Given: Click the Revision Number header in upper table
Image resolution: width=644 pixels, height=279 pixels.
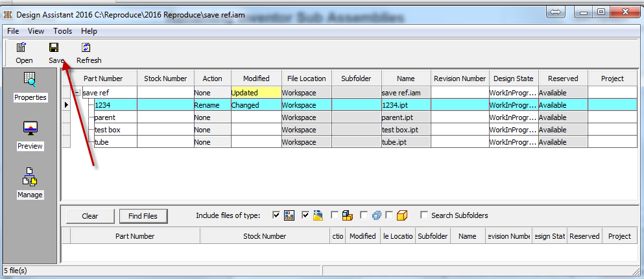Looking at the screenshot, I should point(460,79).
